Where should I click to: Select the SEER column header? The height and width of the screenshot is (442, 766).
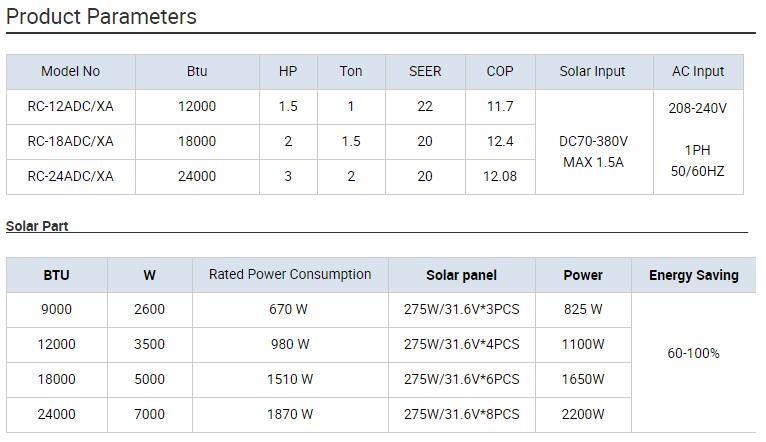point(425,72)
